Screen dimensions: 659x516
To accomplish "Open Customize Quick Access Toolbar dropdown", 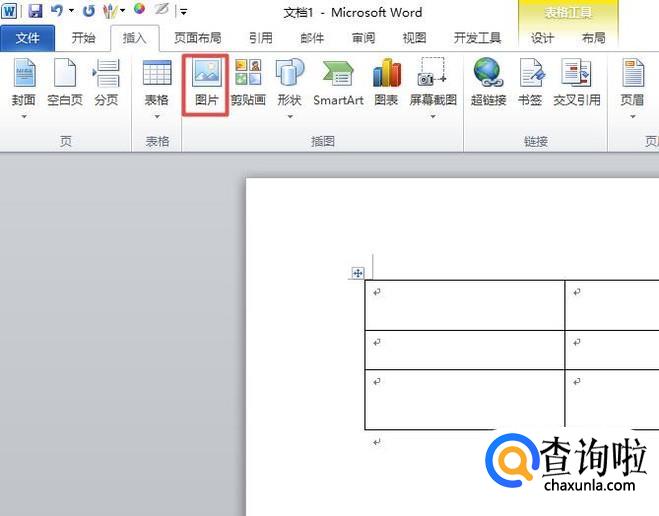I will 184,12.
